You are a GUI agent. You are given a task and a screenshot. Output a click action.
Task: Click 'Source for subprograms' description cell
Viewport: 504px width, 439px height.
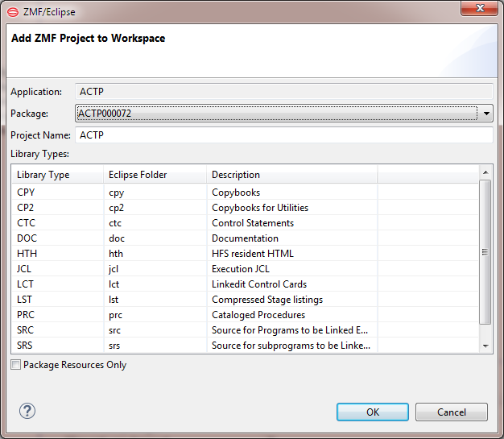291,346
